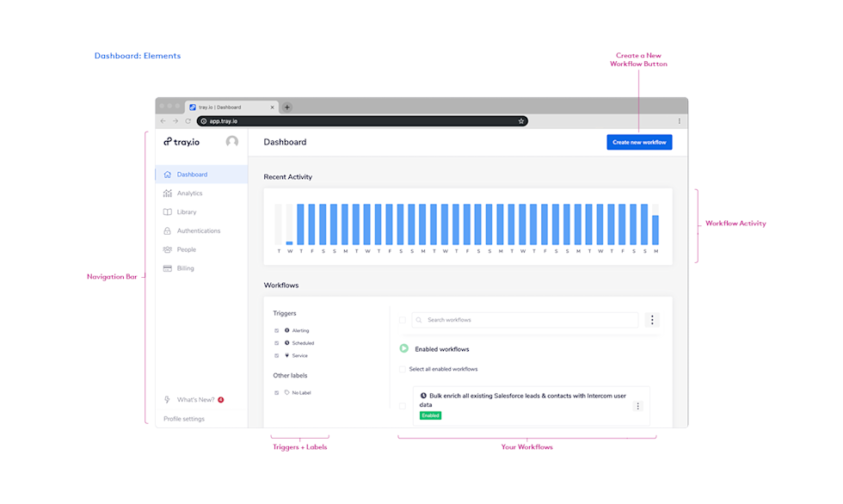This screenshot has width=843, height=504.
Task: Uncheck the Alerting trigger checkbox
Action: click(277, 330)
